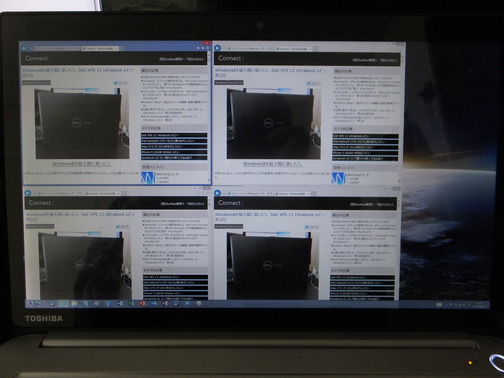504x378 pixels.
Task: Open the Connect logo in top-right window
Action: pos(230,58)
